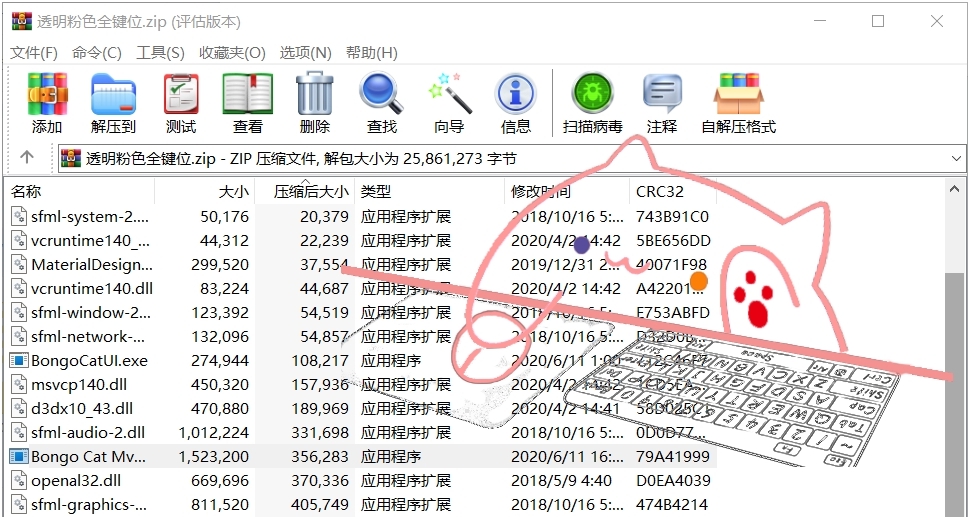Select the d3dx10_43.dll file name

click(82, 409)
